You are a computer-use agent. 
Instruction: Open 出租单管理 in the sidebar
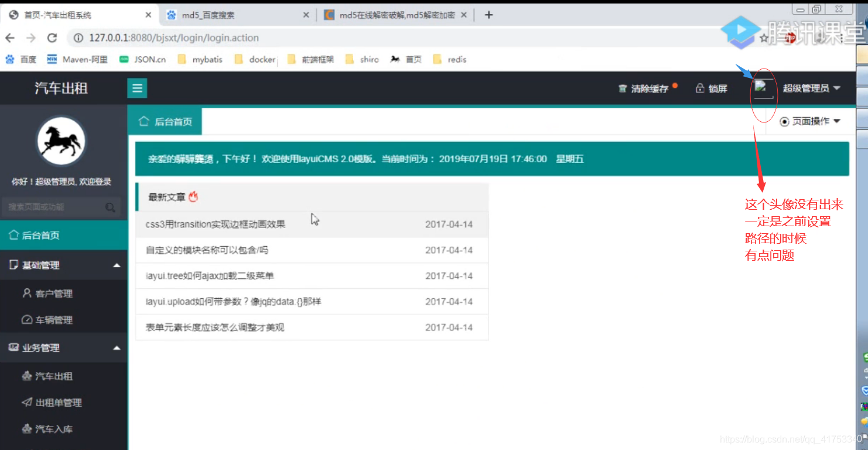[x=63, y=403]
